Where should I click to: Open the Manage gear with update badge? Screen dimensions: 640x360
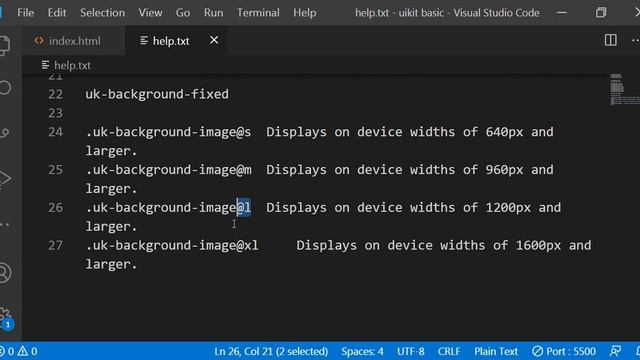[6, 318]
